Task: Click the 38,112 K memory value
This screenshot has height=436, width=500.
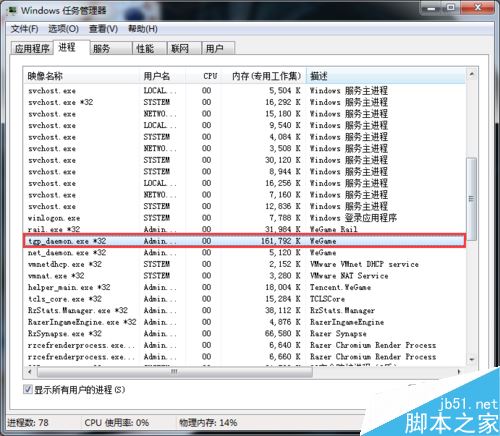Action: [x=283, y=310]
